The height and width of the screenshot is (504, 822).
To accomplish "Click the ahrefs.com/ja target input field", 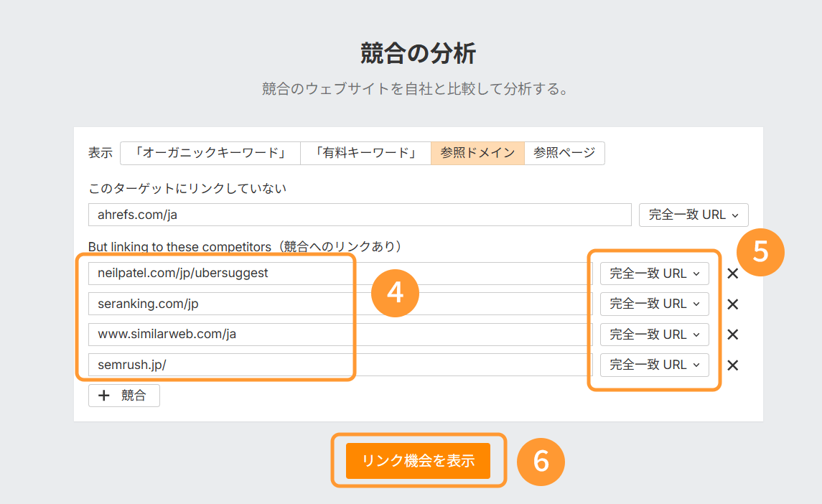I will point(359,215).
